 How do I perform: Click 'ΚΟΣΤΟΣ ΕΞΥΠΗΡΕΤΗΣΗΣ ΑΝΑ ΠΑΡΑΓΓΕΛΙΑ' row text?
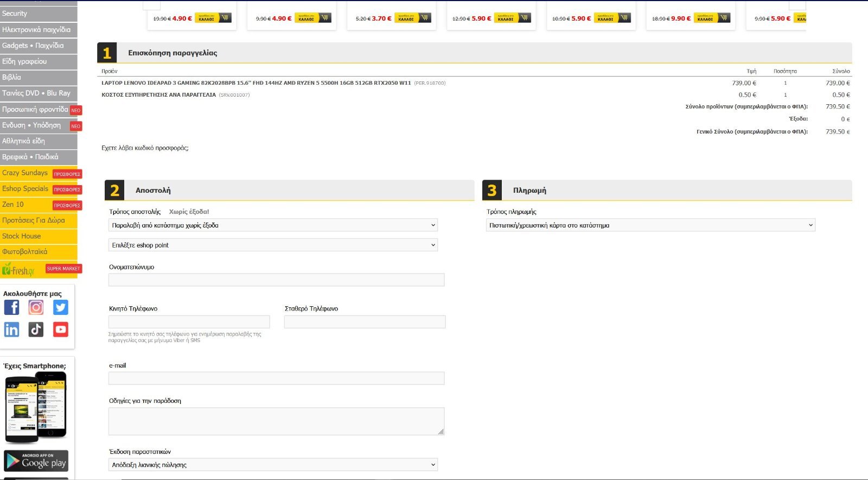pos(158,95)
